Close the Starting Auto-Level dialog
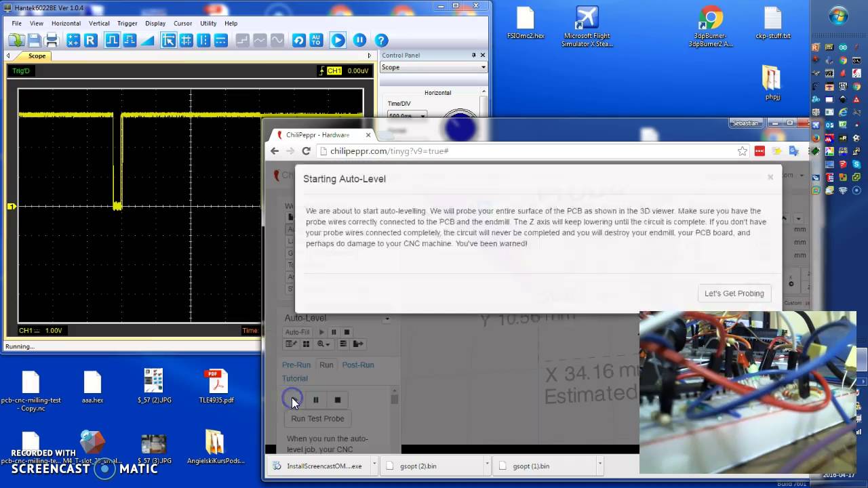Image resolution: width=868 pixels, height=488 pixels. (770, 178)
